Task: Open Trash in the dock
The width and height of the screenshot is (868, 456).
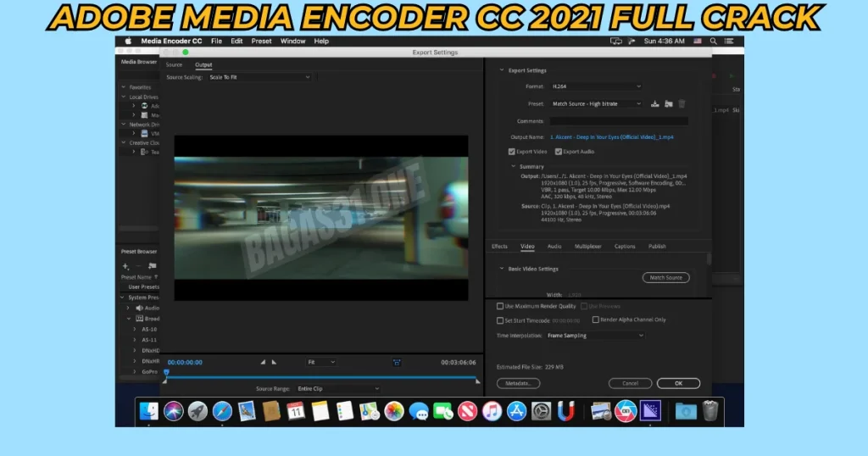Action: tap(710, 411)
